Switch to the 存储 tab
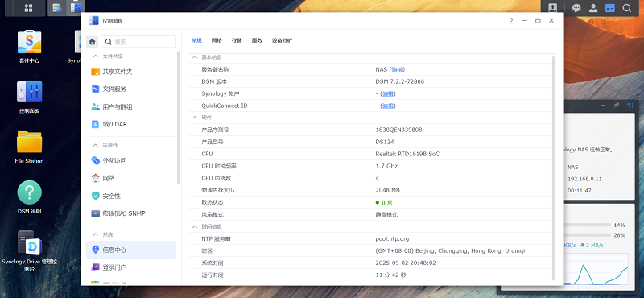This screenshot has width=644, height=298. pyautogui.click(x=237, y=40)
